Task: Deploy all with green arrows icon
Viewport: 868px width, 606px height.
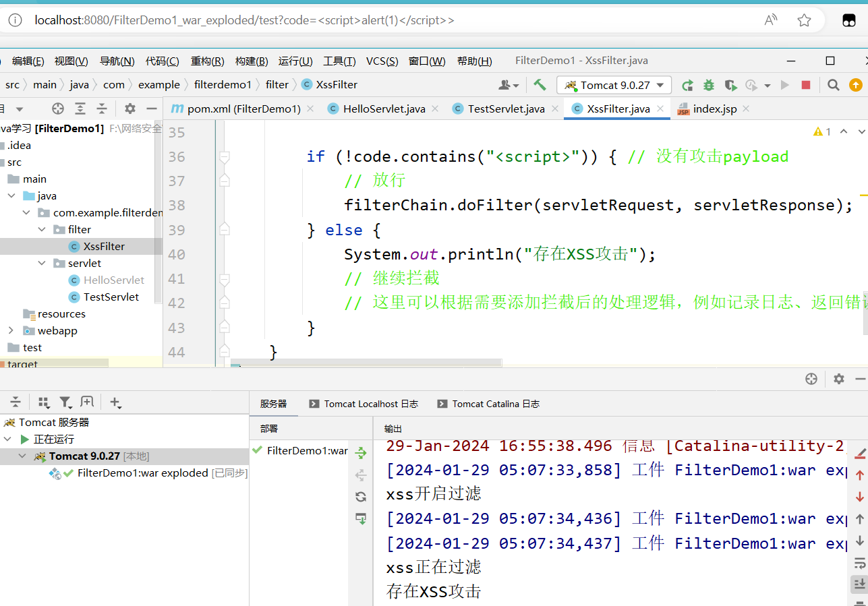Action: [361, 453]
